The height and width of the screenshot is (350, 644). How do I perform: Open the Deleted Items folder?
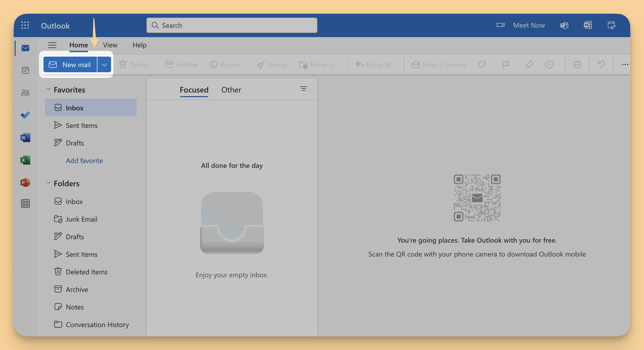pyautogui.click(x=91, y=272)
